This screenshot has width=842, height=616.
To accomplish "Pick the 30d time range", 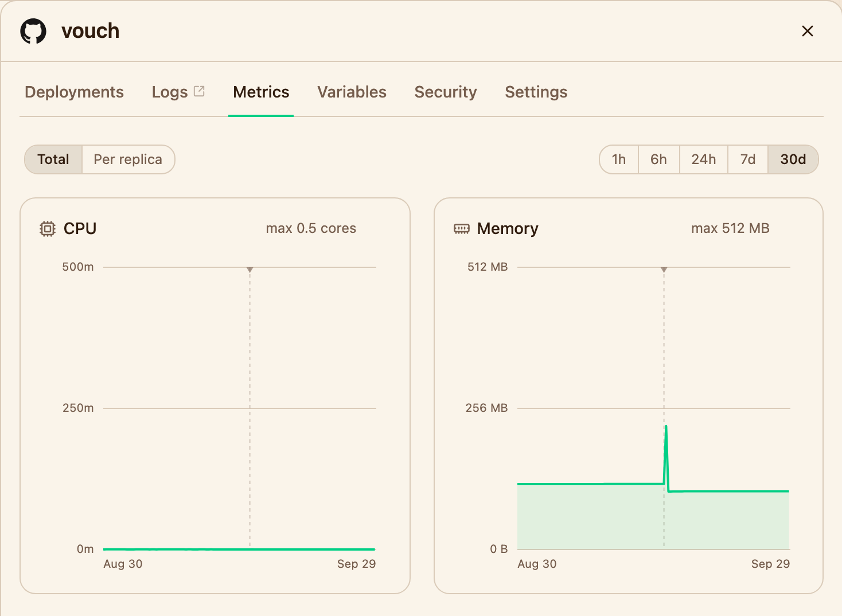I will [793, 159].
